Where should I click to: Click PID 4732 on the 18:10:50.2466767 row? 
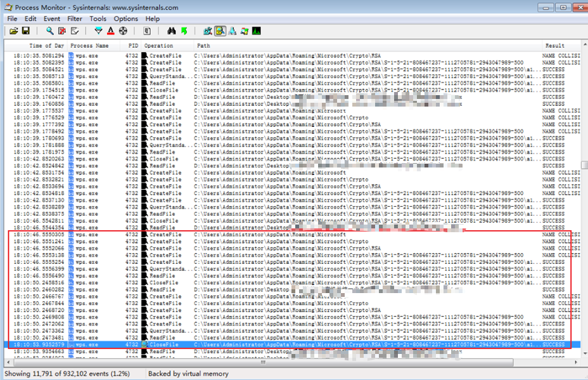pyautogui.click(x=132, y=297)
